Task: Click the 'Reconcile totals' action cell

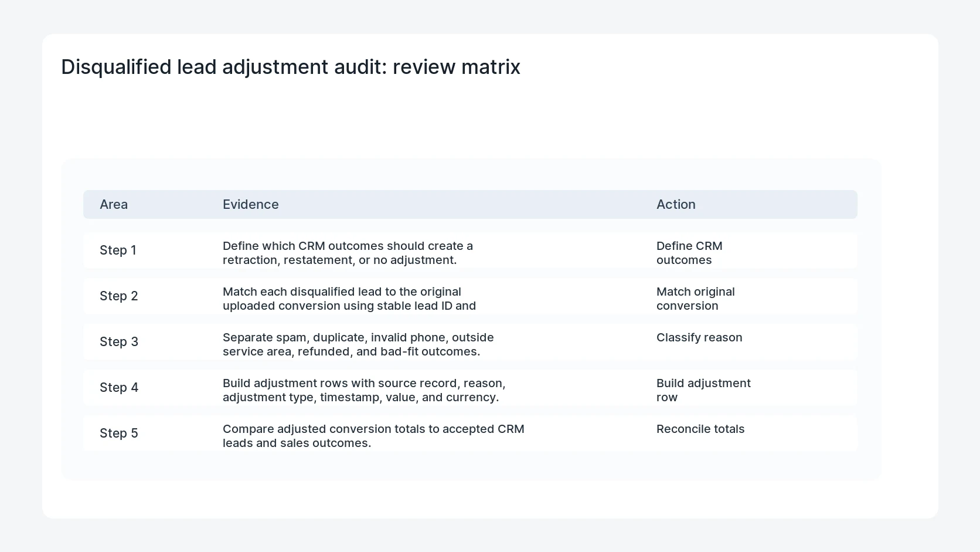Action: [x=700, y=429]
